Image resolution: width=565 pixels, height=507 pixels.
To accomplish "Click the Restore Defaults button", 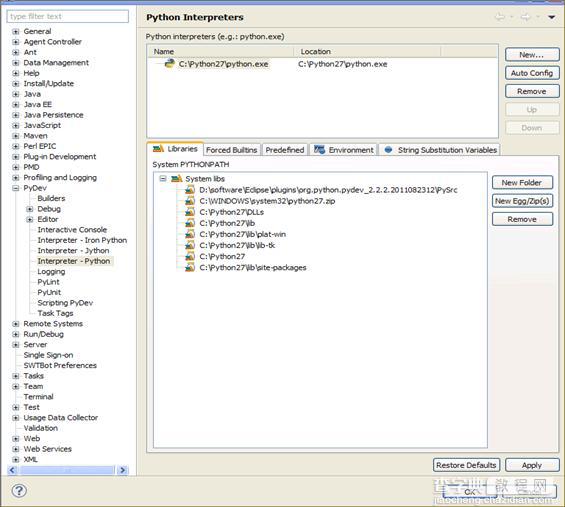I will click(466, 465).
